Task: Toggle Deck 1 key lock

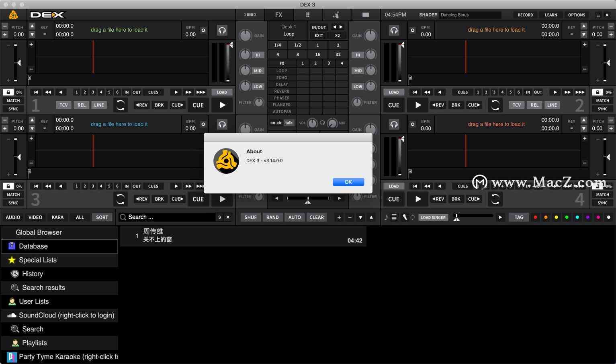Action: [x=8, y=92]
